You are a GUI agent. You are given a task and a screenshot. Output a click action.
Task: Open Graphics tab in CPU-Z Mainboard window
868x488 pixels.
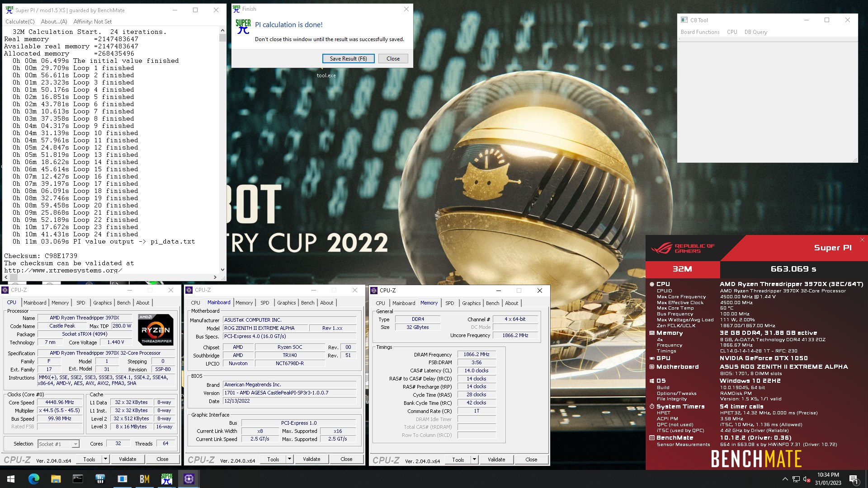pos(286,303)
